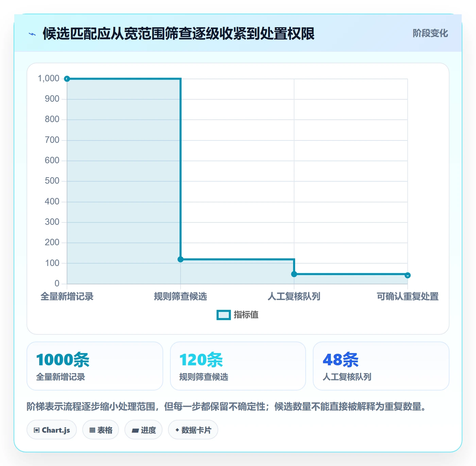The height and width of the screenshot is (466, 476).
Task: Click the x-axis label 可确认重复处置
Action: pyautogui.click(x=408, y=297)
